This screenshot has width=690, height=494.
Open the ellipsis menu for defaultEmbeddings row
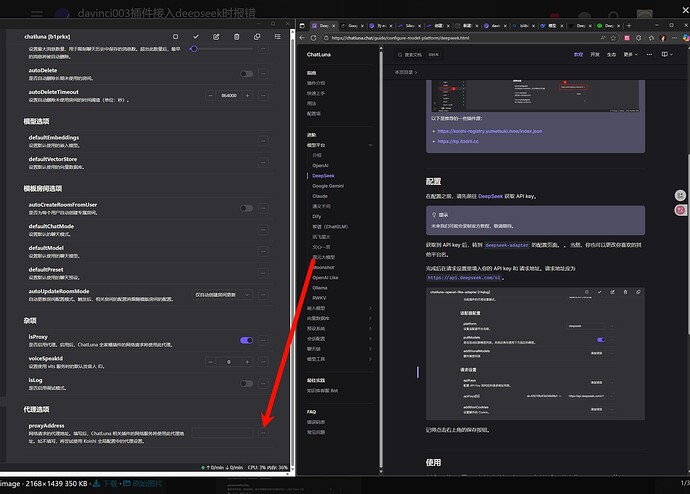click(x=263, y=141)
